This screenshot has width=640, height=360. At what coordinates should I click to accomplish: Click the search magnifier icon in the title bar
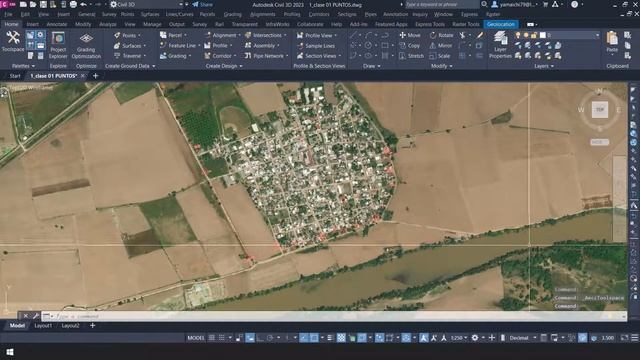tap(484, 4)
